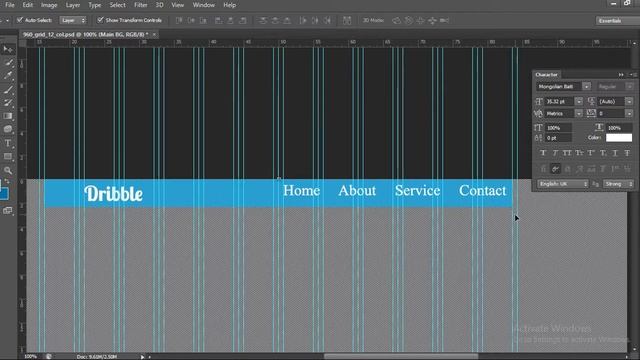This screenshot has height=360, width=640.
Task: Open the Character panel flyout menu
Action: click(633, 75)
